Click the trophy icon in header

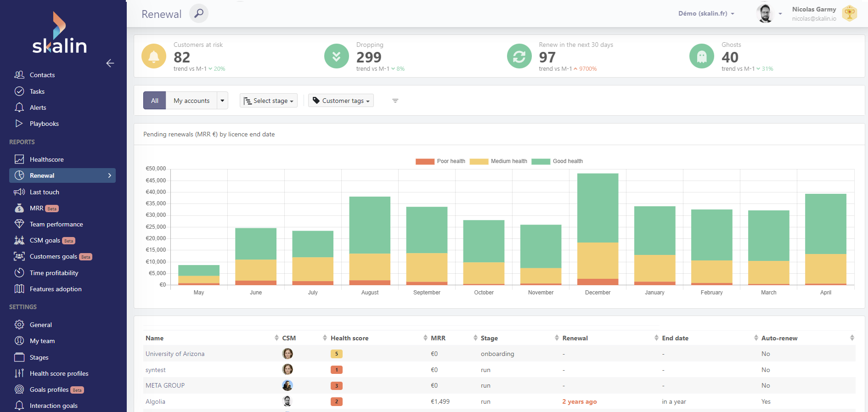click(x=849, y=13)
